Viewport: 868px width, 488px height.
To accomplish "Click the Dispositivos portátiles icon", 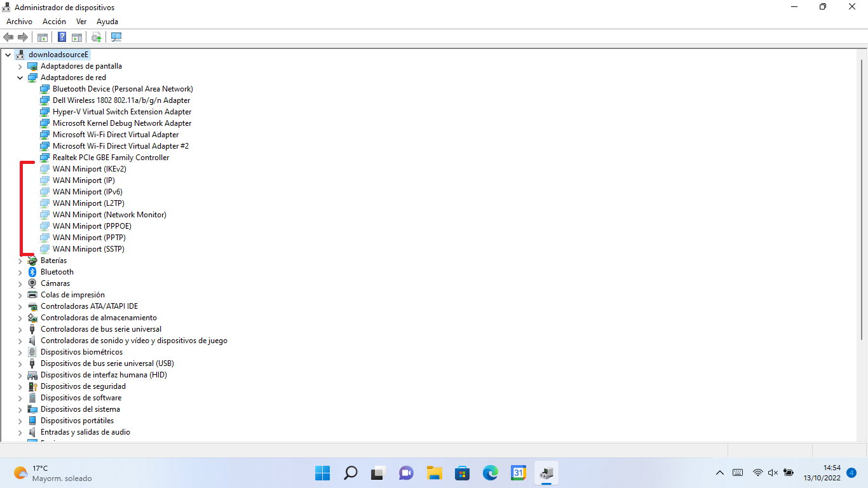I will (32, 421).
